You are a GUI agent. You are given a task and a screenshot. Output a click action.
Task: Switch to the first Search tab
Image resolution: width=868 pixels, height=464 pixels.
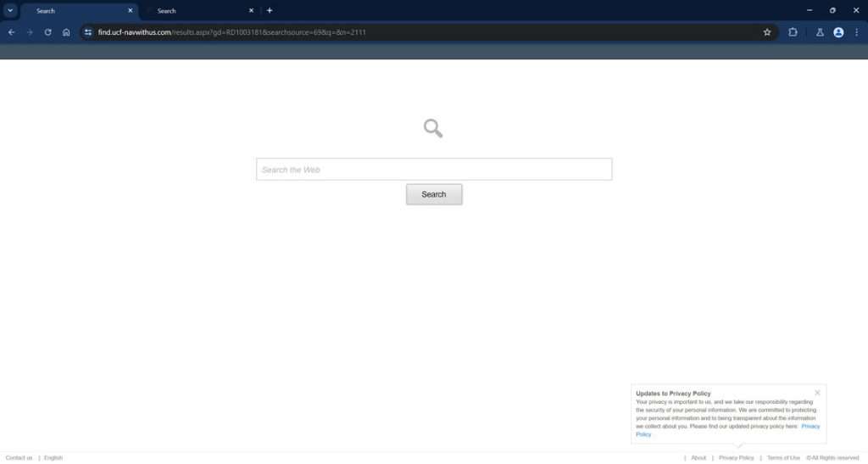pos(79,10)
